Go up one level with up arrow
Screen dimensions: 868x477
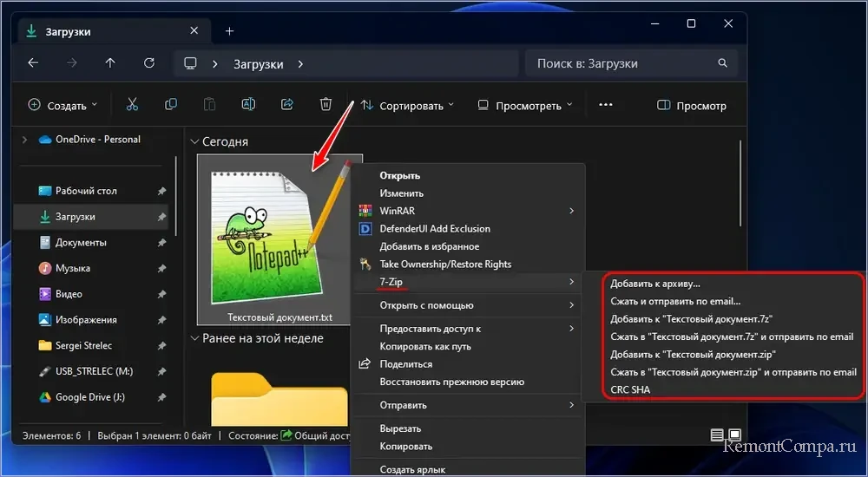[110, 63]
